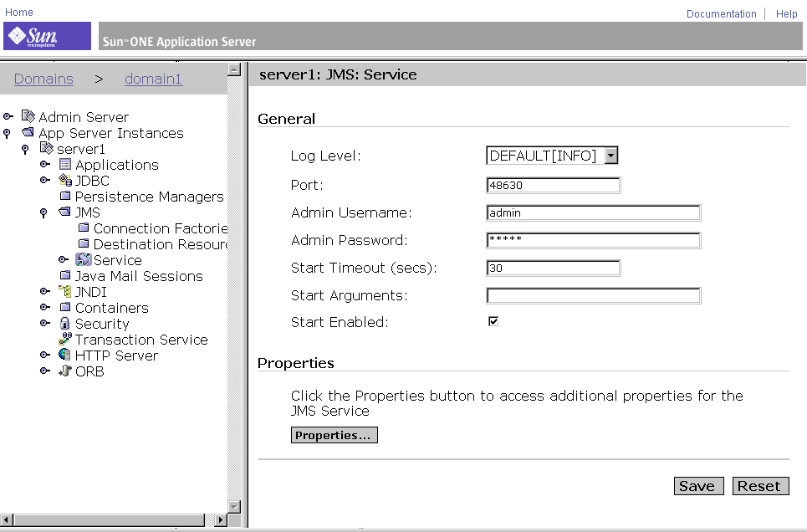Click the tree panel horizontal scrollbar thumb
807x532 pixels.
pos(109,519)
